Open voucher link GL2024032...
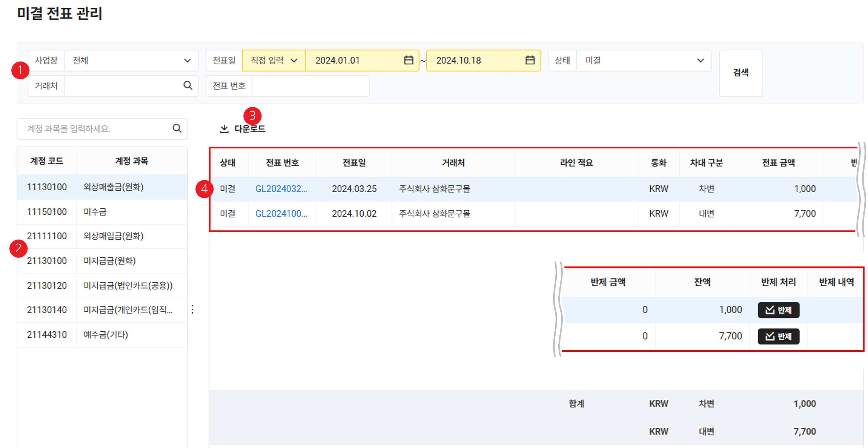 coord(281,189)
